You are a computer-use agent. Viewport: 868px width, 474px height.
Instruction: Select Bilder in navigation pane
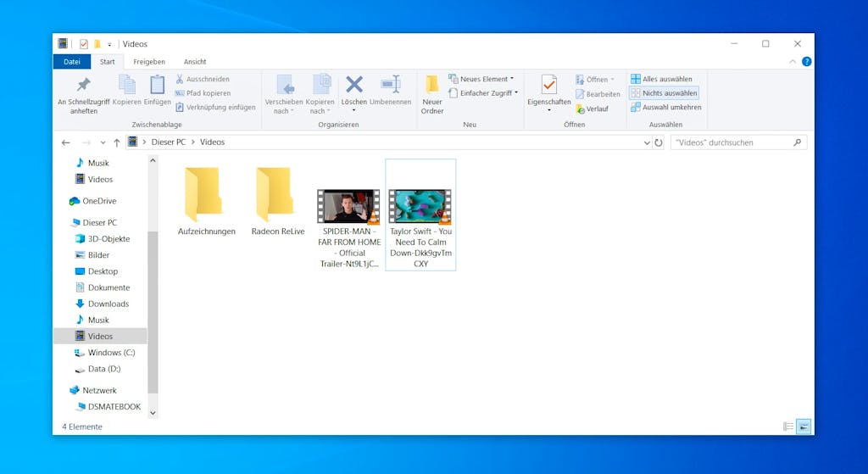click(x=92, y=255)
